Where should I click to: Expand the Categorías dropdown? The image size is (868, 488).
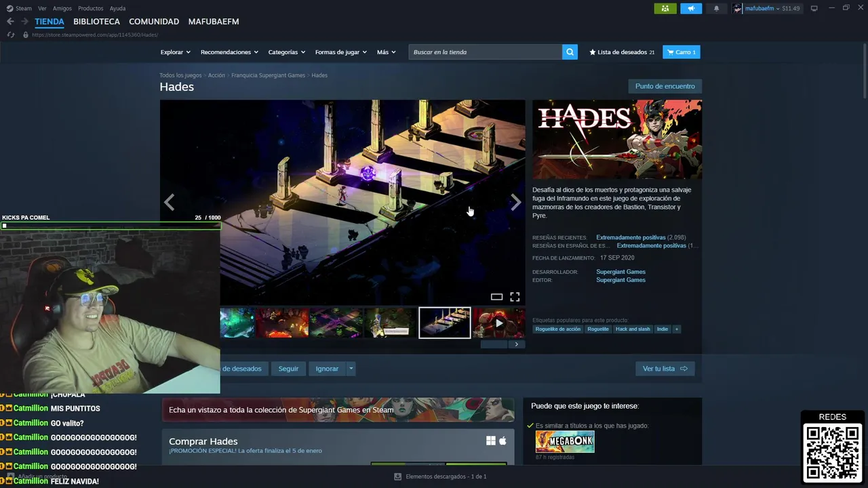[286, 52]
